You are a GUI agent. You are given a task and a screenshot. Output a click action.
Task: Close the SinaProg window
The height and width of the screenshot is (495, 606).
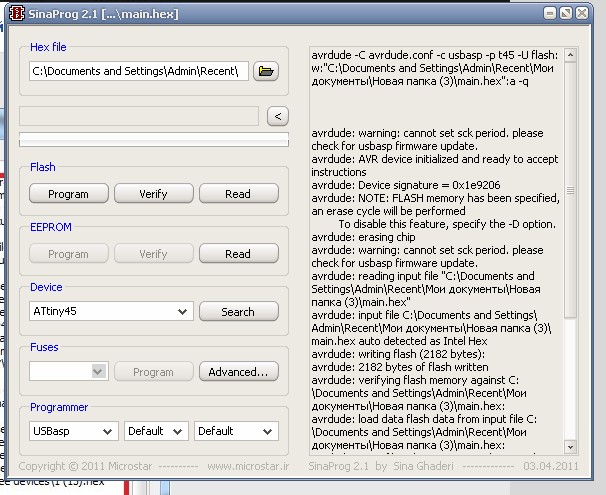click(x=582, y=14)
